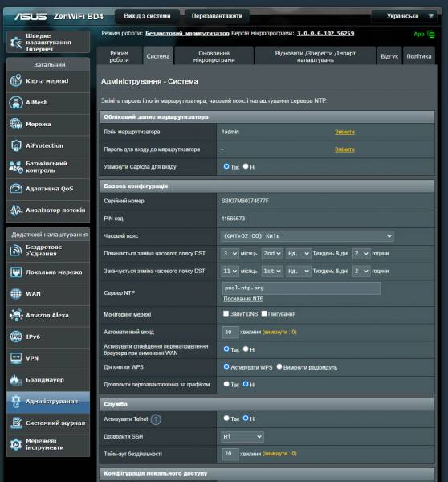Click the traffic analyzer waveform icon
Viewport: 448px width, 482px height.
pos(16,210)
